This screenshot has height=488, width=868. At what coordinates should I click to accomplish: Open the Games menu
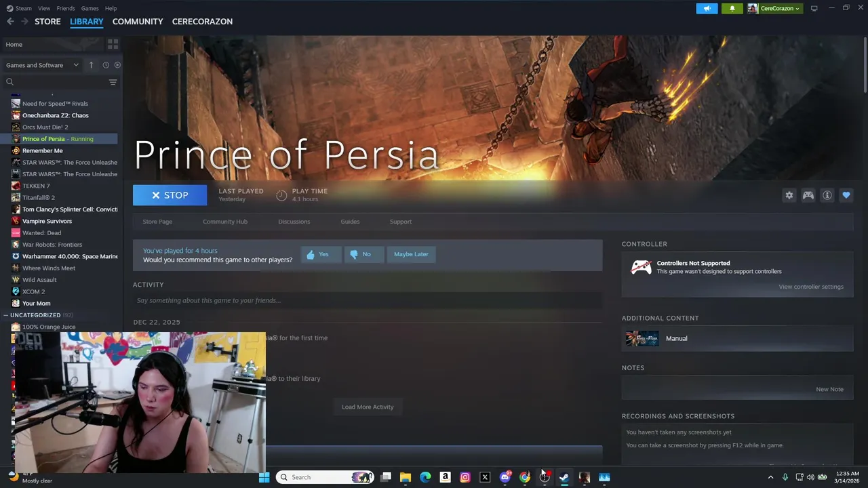(x=90, y=8)
